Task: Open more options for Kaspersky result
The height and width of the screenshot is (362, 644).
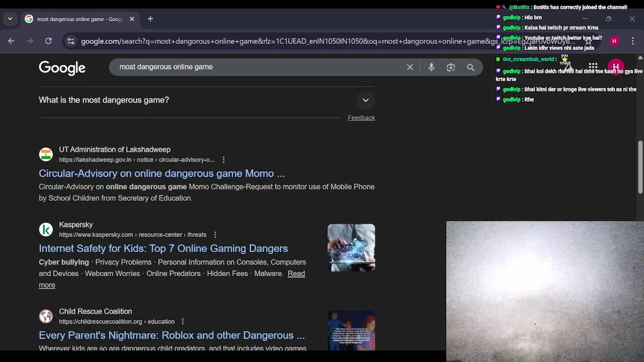Action: [215, 235]
